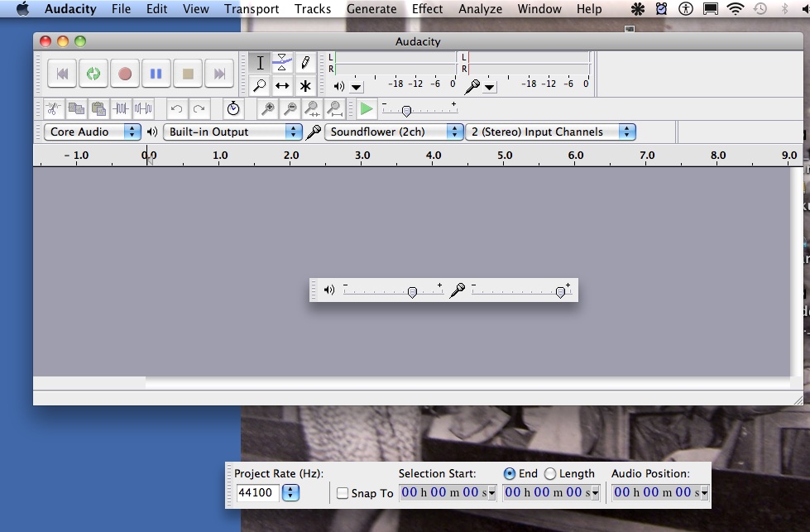Adjust the playback speed slider
This screenshot has height=532, width=810.
406,111
